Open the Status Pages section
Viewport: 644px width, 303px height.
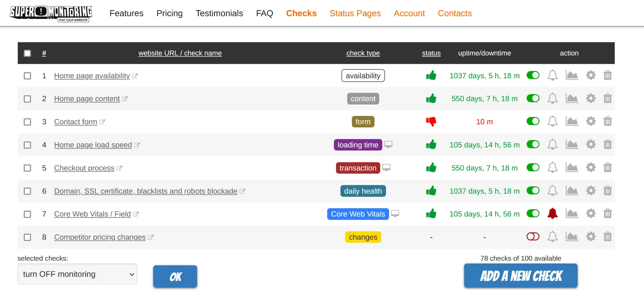(x=355, y=13)
